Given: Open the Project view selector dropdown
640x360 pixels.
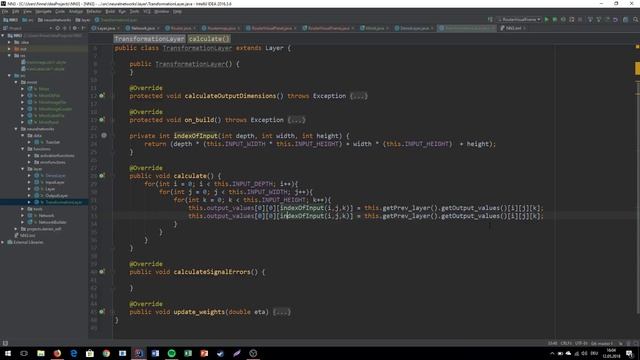Looking at the screenshot, I should coord(51,28).
